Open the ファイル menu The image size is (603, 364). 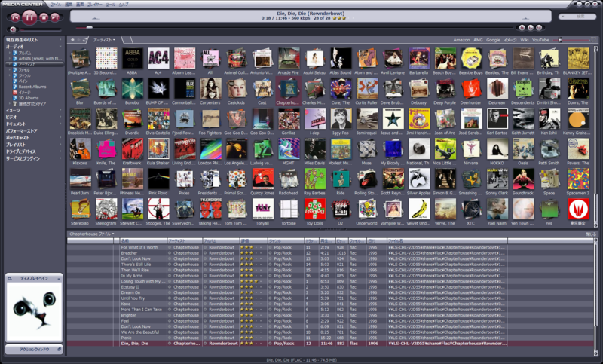(x=56, y=5)
